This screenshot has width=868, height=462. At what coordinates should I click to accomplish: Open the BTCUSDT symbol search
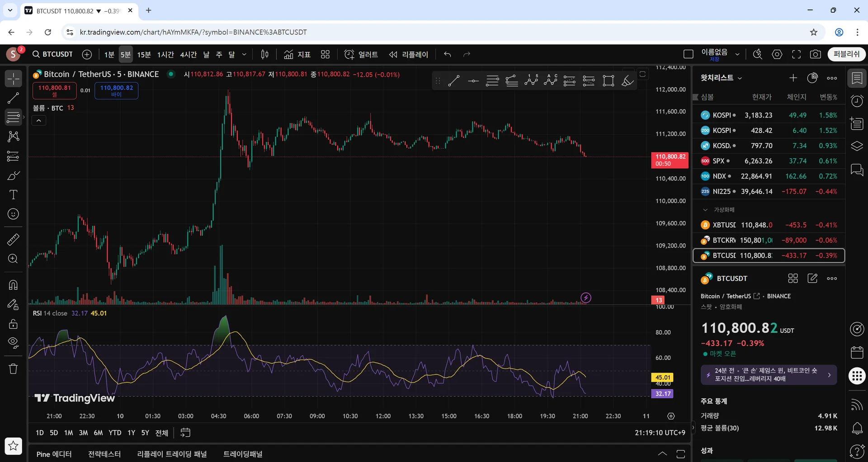pyautogui.click(x=53, y=54)
